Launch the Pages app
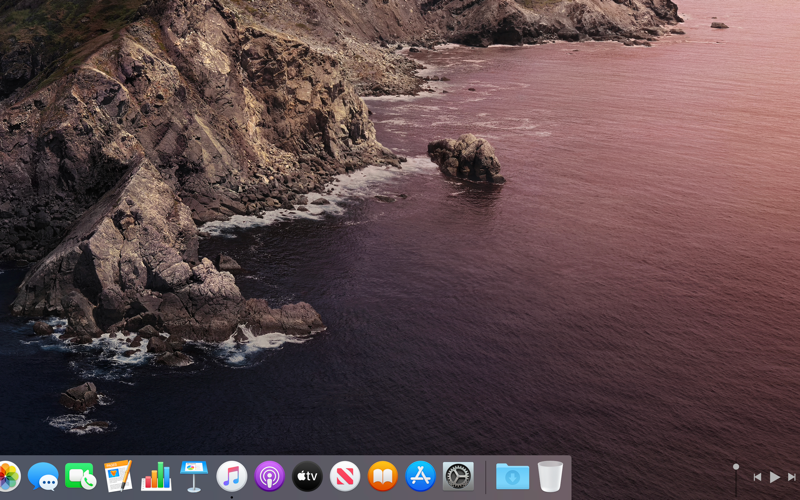 (118, 477)
